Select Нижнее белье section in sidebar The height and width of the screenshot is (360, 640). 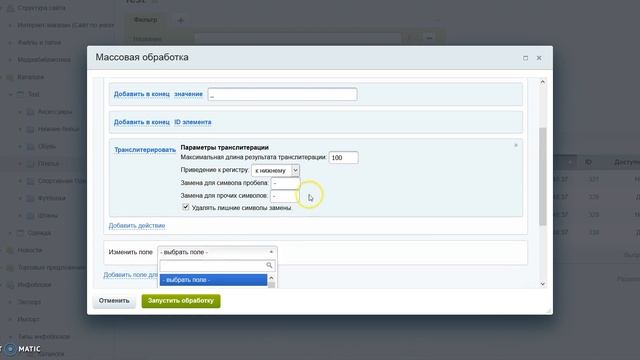pos(58,129)
